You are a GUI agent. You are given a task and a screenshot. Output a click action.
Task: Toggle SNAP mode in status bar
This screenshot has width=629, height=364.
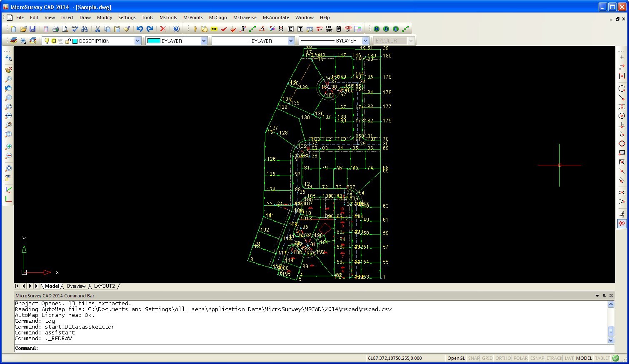pos(474,358)
